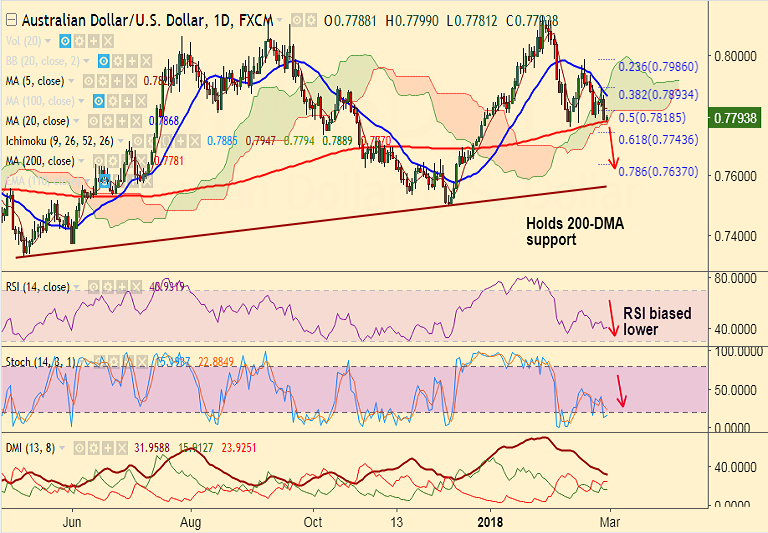Viewport: 768px width, 533px height.
Task: Click plus icon beside RSI (14, close)
Action: point(122,287)
